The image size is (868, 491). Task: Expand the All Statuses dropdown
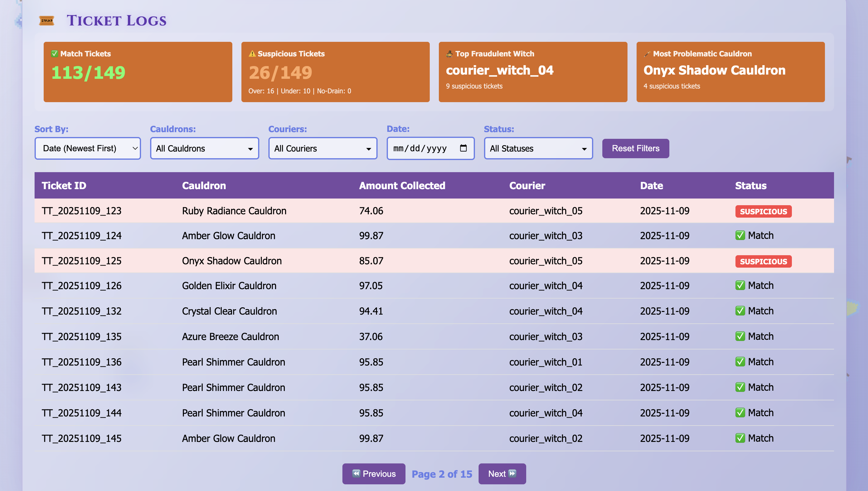point(538,149)
